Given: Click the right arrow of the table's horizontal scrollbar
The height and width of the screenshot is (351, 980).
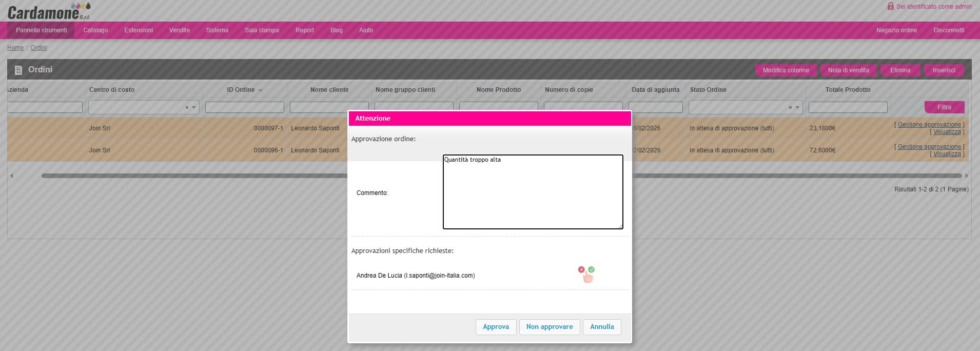Looking at the screenshot, I should coord(967,175).
